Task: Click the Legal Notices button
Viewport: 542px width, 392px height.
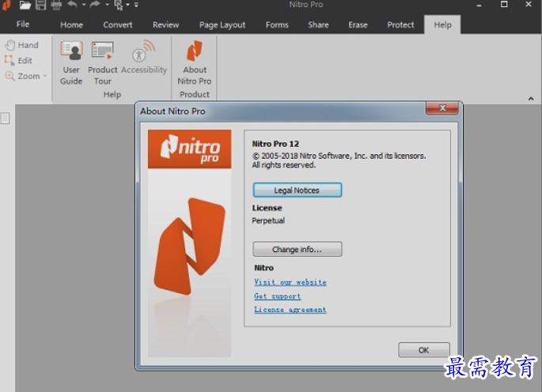Action: coord(298,190)
